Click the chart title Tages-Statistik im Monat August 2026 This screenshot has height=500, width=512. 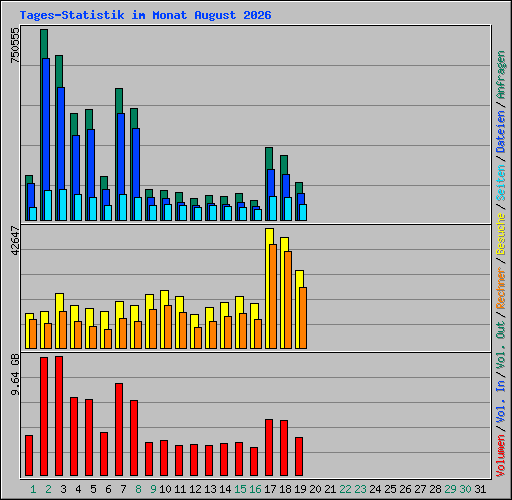[145, 15]
